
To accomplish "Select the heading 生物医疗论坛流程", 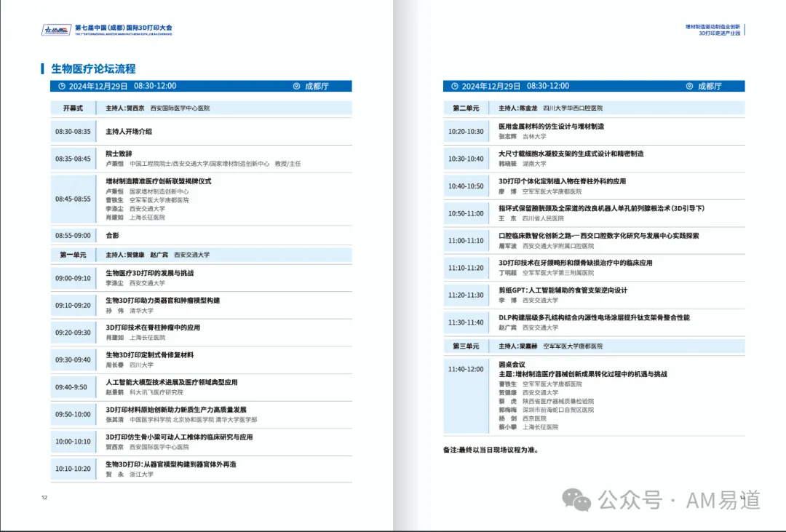I will point(93,68).
